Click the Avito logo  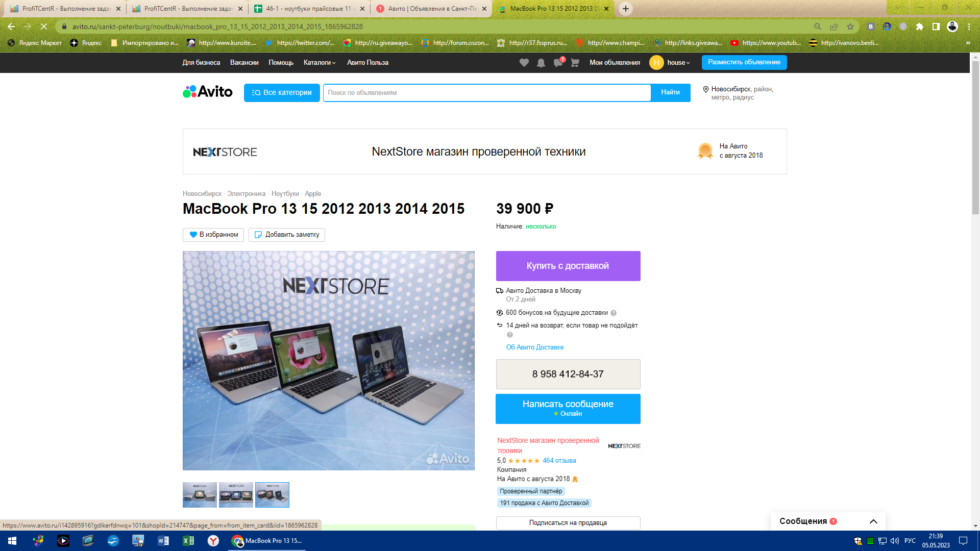(208, 92)
